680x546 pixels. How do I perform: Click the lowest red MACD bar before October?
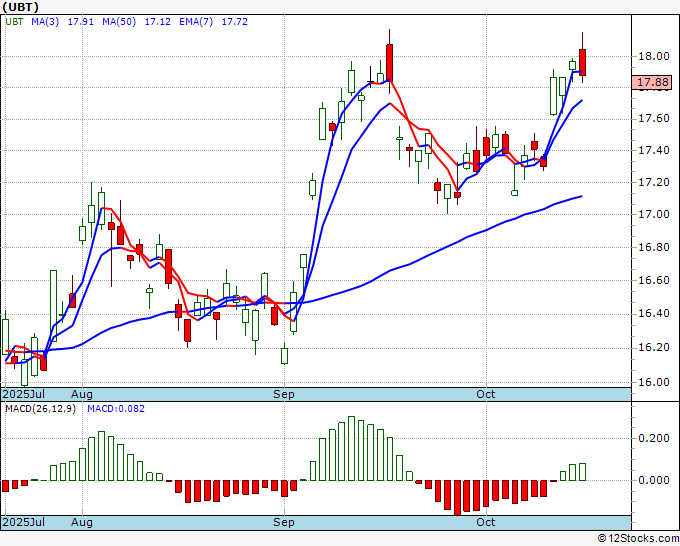pyautogui.click(x=457, y=497)
